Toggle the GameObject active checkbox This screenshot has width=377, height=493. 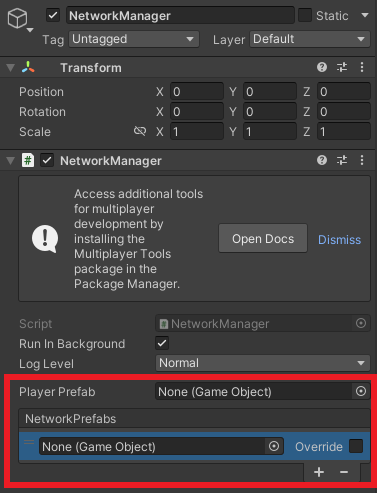53,16
